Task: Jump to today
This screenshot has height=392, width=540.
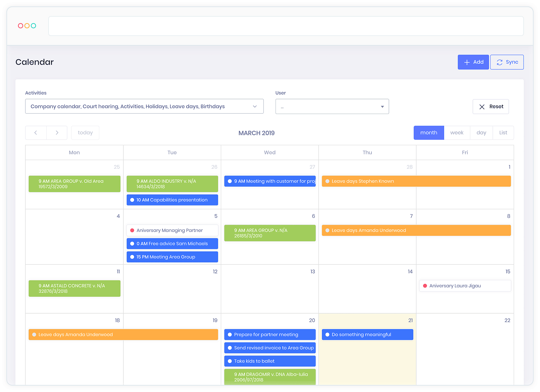Action: coord(85,133)
